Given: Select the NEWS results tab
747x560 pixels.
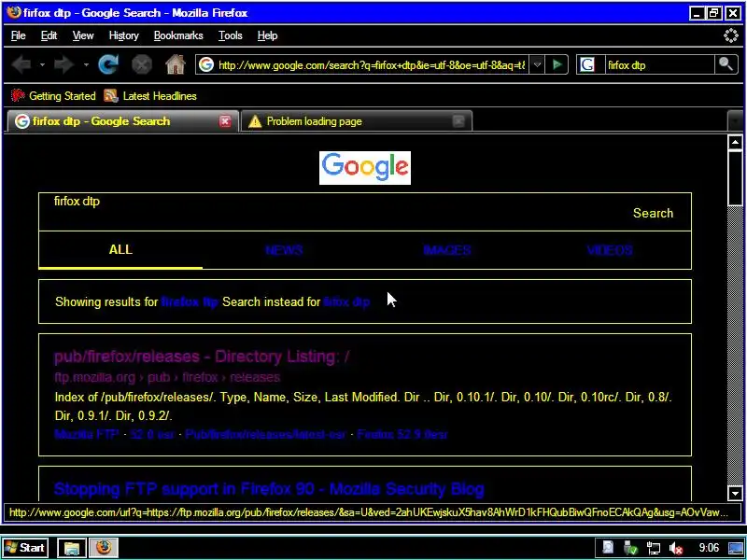Looking at the screenshot, I should pos(284,250).
